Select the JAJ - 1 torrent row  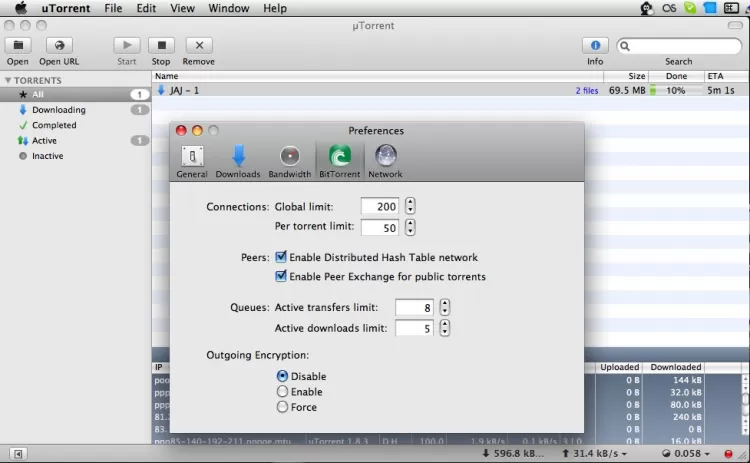pyautogui.click(x=451, y=90)
